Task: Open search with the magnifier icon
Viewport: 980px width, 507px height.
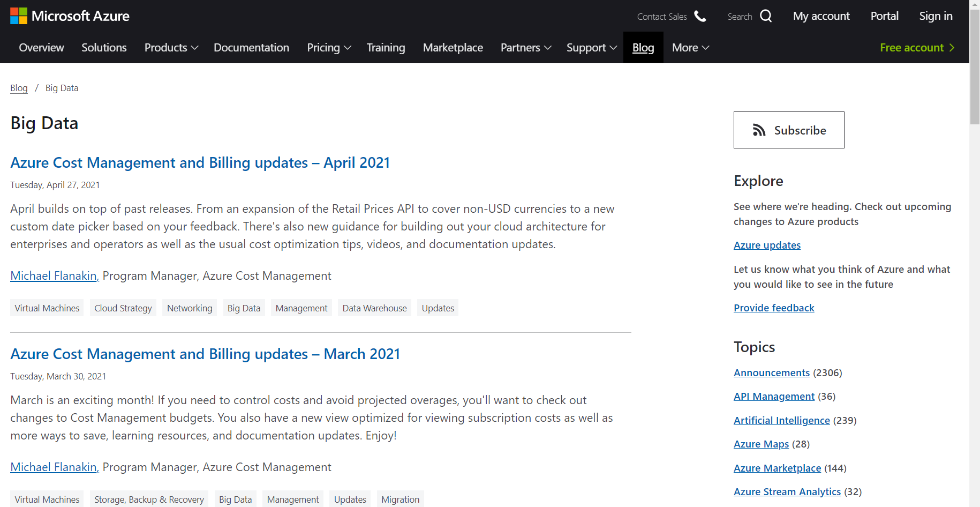Action: pyautogui.click(x=766, y=16)
